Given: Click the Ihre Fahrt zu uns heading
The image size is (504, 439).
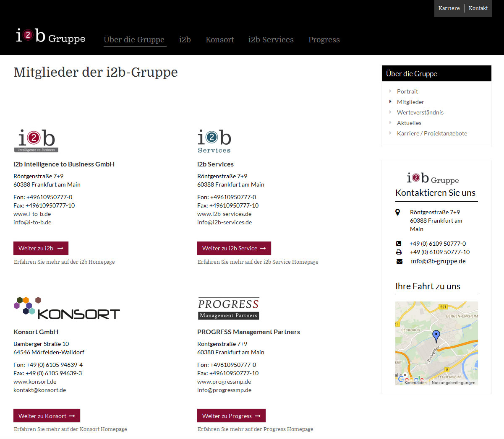Looking at the screenshot, I should [x=428, y=286].
